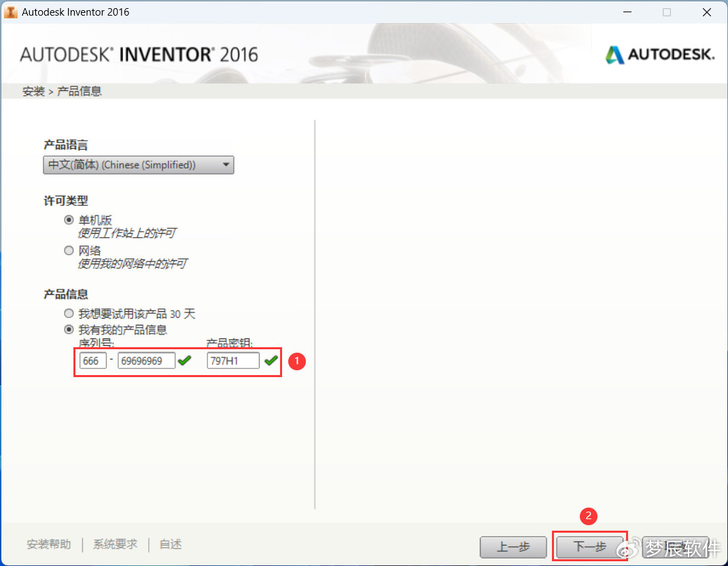Open the 自述 readme link
Image resolution: width=728 pixels, height=566 pixels.
171,544
